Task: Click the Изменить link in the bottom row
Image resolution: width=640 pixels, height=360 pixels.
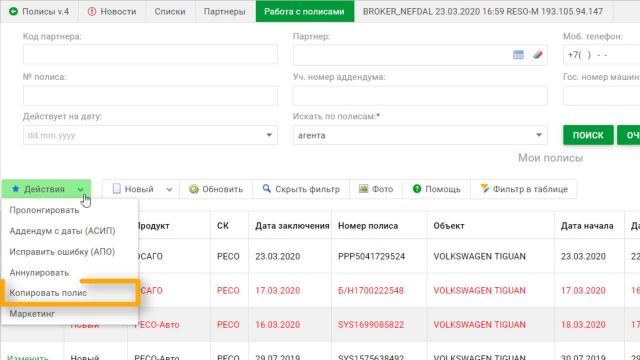Action: 28,357
